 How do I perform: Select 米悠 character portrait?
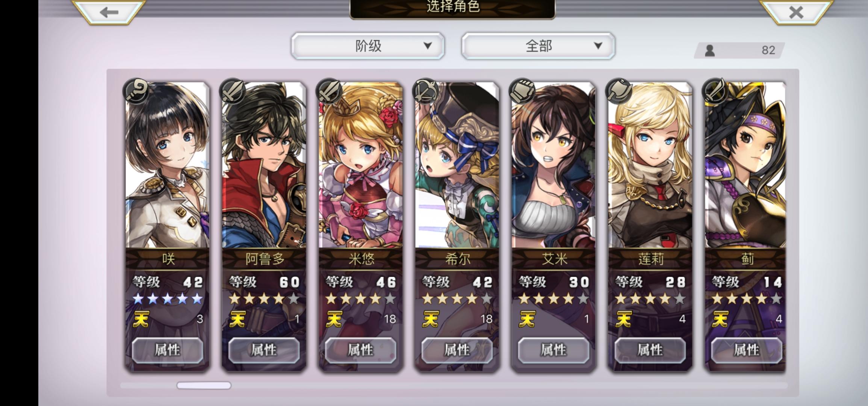tap(360, 165)
